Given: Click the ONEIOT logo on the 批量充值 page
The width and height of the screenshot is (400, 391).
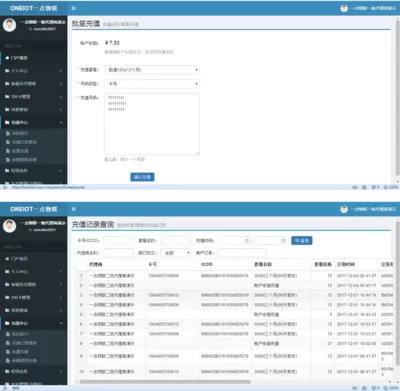Looking at the screenshot, I should click(x=34, y=8).
